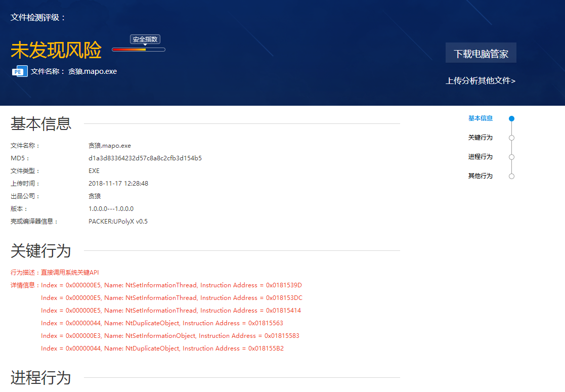Click the 进程行为 section heading

[x=40, y=377]
